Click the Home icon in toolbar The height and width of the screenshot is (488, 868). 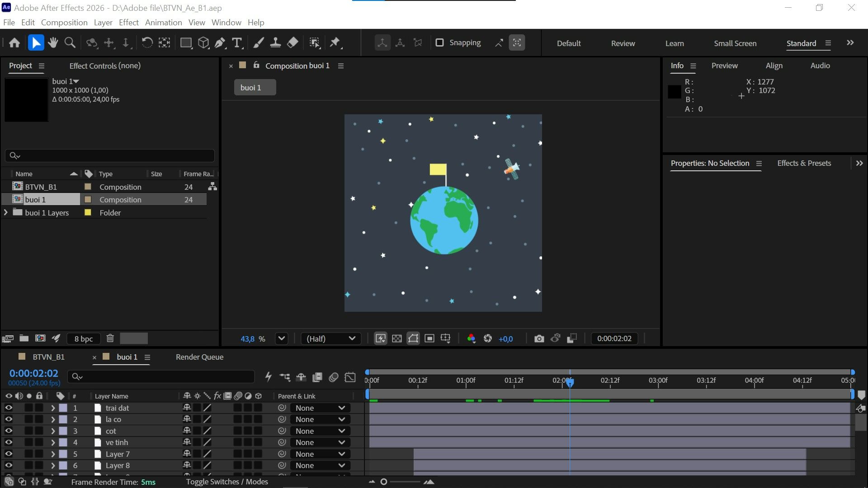pyautogui.click(x=14, y=43)
